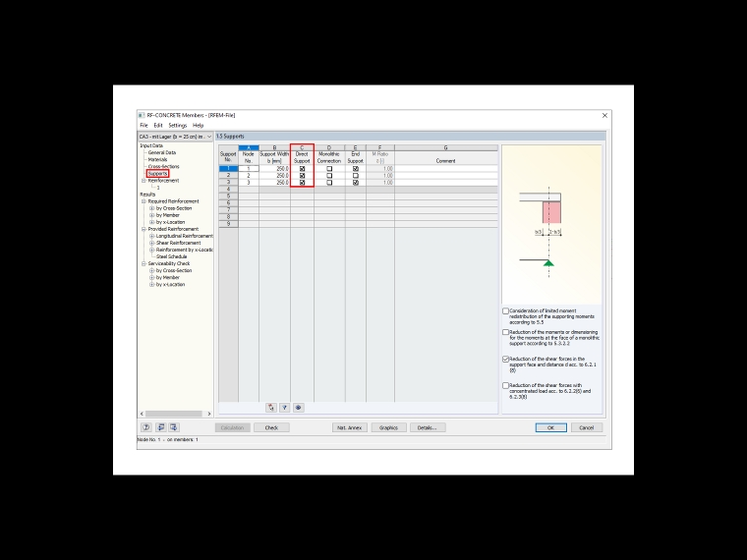Viewport: 747px width, 560px height.
Task: Open the help icon at dialog bottom-left
Action: [x=146, y=427]
